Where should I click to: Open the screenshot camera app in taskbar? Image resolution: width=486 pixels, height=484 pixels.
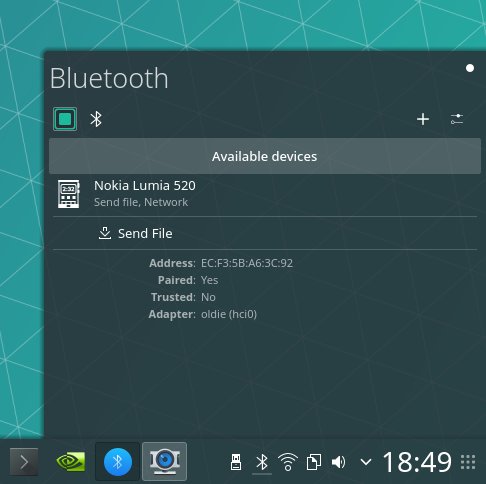pos(165,462)
